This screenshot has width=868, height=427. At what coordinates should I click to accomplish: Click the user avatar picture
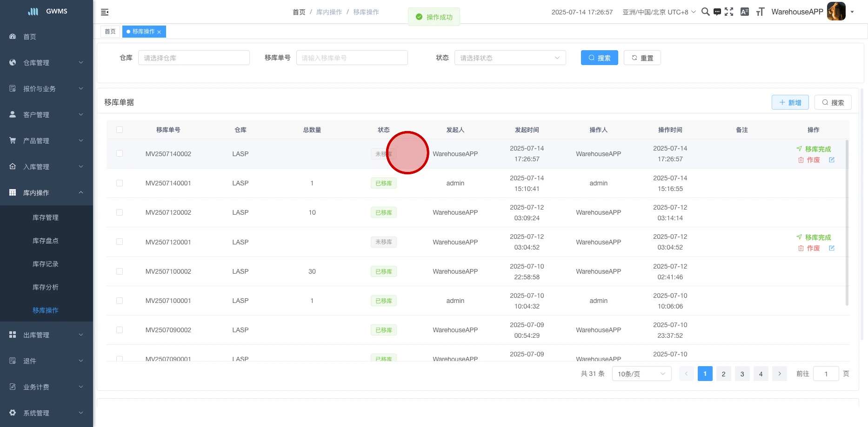836,12
